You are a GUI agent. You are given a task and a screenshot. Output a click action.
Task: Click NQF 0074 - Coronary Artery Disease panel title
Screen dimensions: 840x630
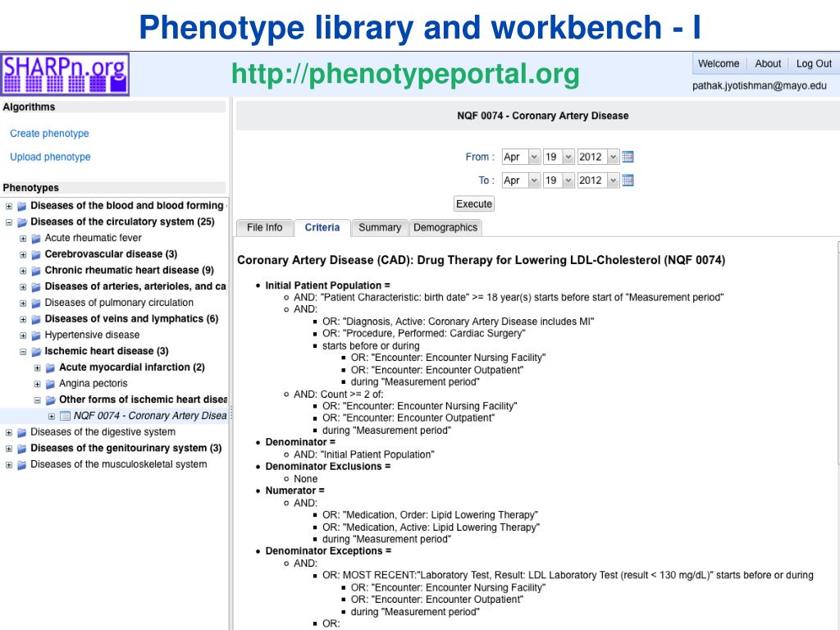[x=543, y=116]
